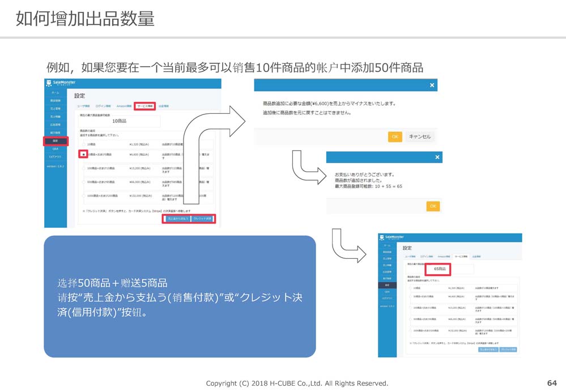
Task: Click 売上金から支払う button in the 65商品 screenshot
Action: point(488,350)
